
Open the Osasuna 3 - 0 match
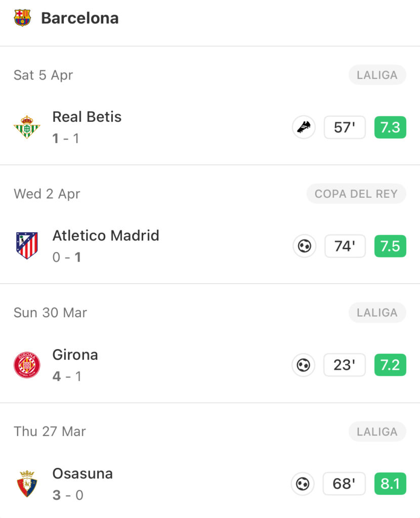(210, 484)
